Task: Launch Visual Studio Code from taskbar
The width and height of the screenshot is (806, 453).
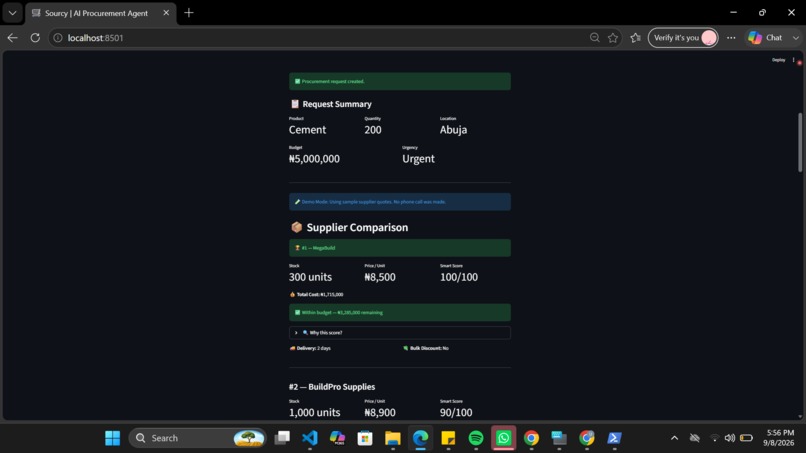Action: 310,438
